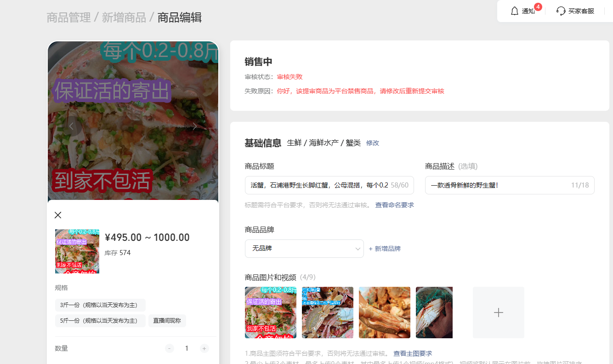Select third product thumbnail of crab claws
Screen dimensions: 613x364
385,313
